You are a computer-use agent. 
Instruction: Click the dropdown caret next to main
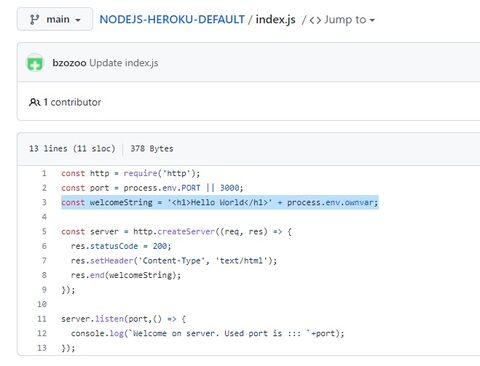(78, 20)
